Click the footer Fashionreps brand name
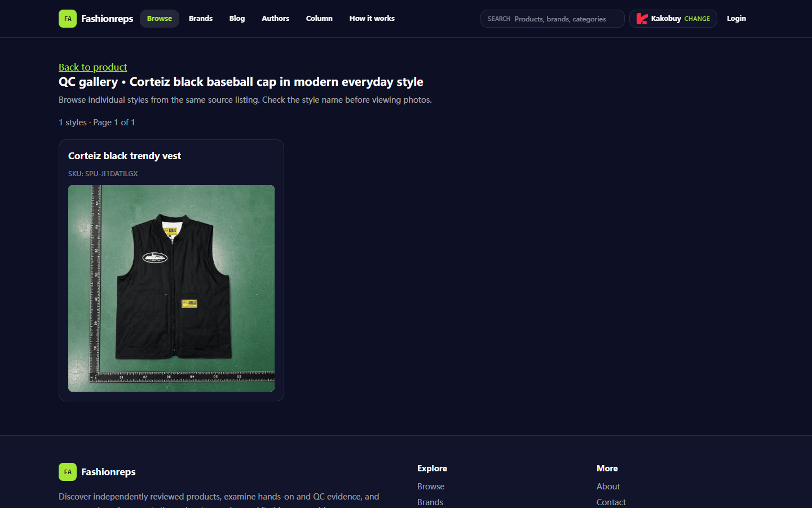 coord(108,472)
